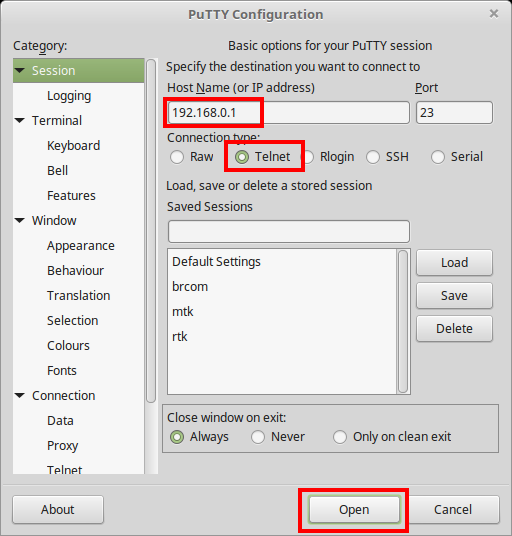
Task: Select Default Settings in saved sessions
Action: click(282, 262)
